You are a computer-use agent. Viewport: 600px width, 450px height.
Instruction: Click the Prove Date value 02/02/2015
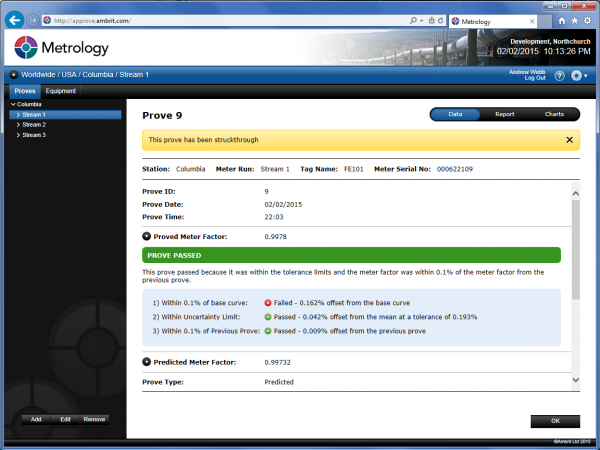coord(283,204)
